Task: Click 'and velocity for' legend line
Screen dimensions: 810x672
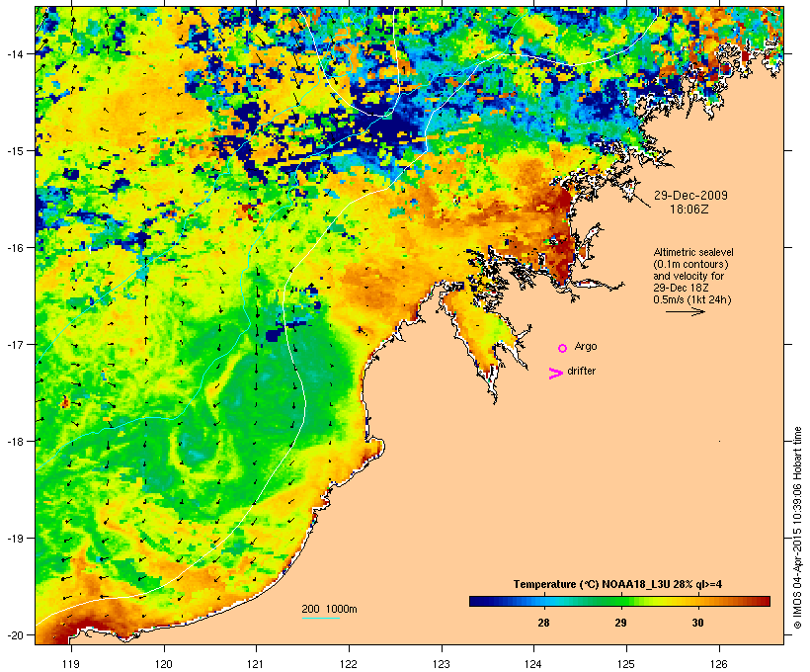Action: (x=688, y=276)
